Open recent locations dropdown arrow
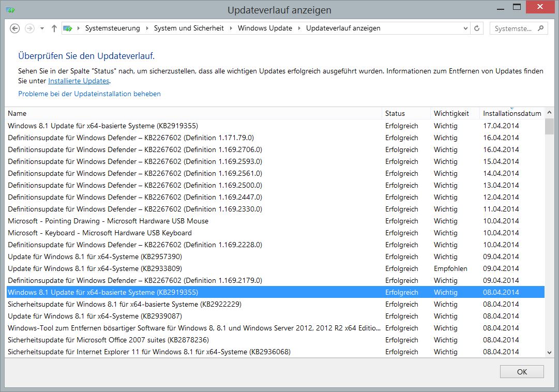Viewport: 559px width, 392px height. (x=42, y=28)
